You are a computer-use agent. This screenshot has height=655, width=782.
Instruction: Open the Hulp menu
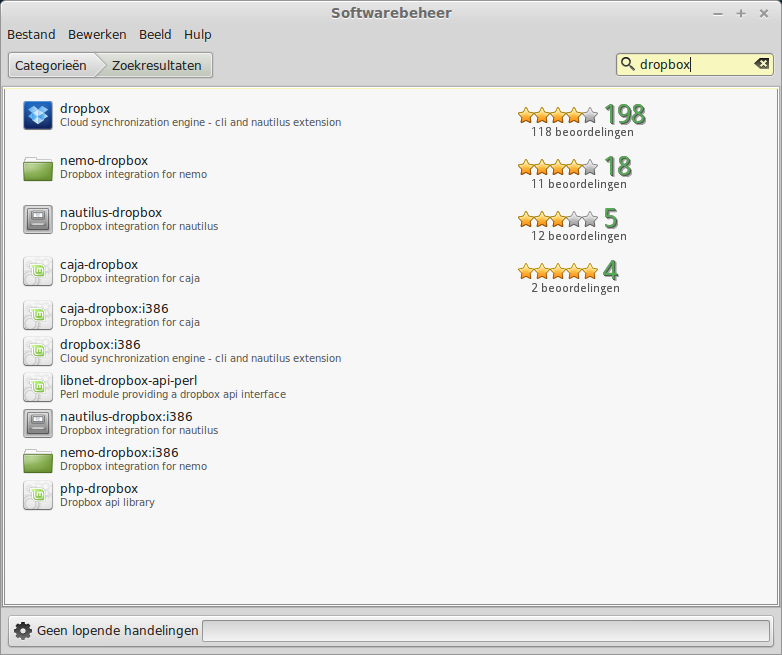click(197, 35)
